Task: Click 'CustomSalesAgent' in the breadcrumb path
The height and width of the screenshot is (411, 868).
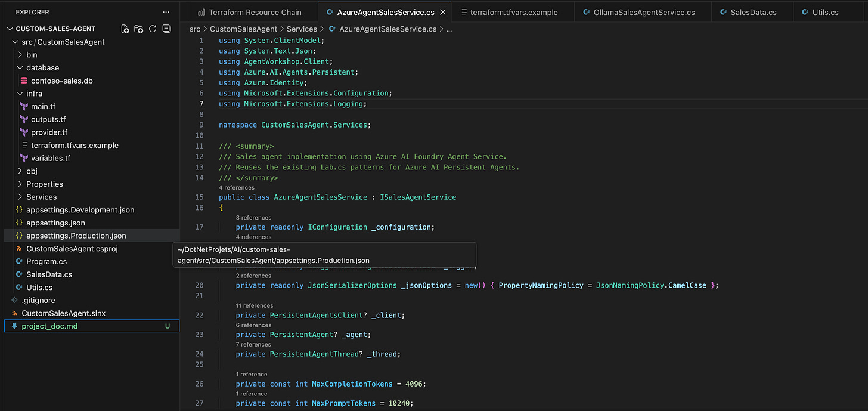Action: click(243, 29)
